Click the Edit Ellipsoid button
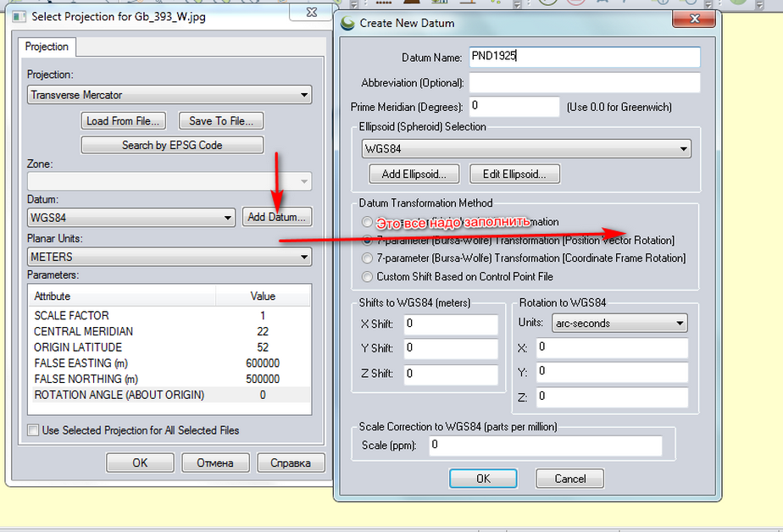The height and width of the screenshot is (532, 783). point(514,174)
